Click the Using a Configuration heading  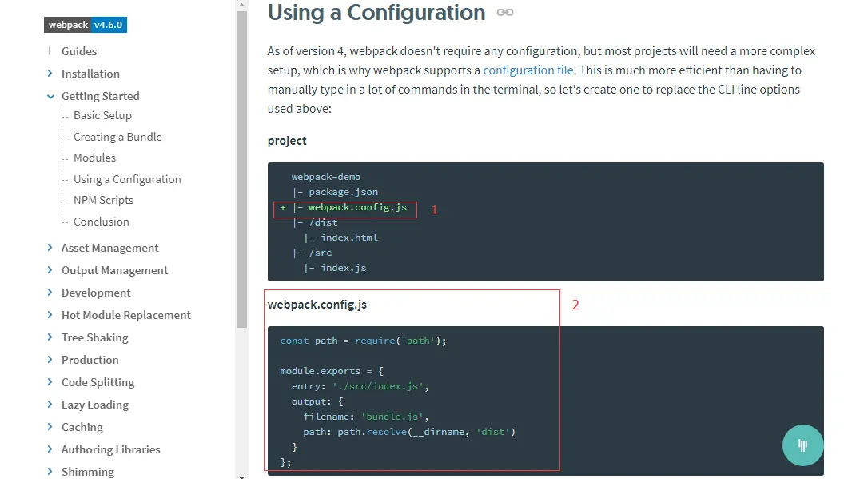click(x=376, y=12)
